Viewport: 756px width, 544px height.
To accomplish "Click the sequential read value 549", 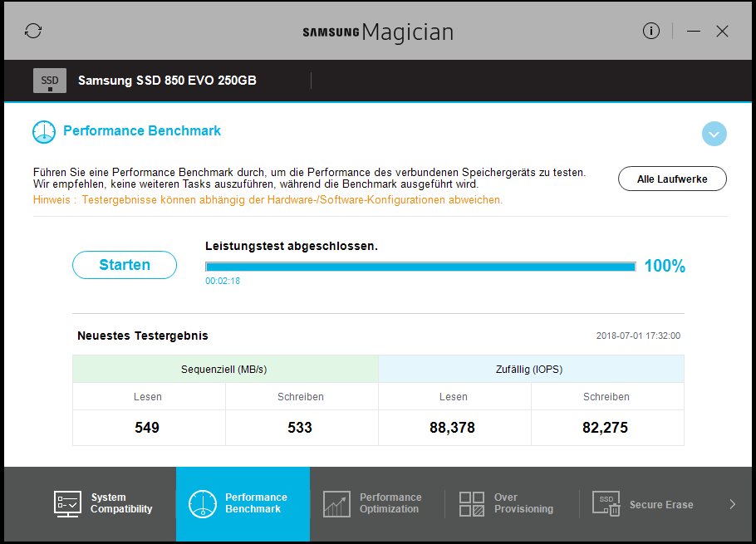I will [x=147, y=428].
